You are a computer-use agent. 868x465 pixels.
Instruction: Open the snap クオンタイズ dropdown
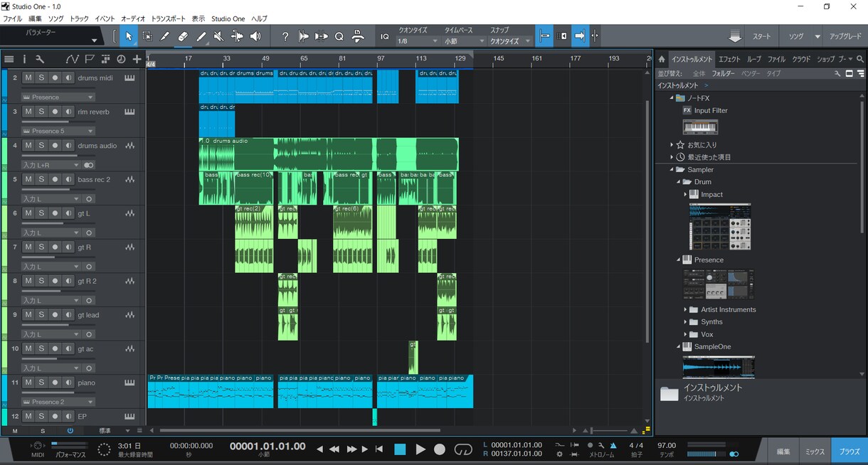(511, 41)
